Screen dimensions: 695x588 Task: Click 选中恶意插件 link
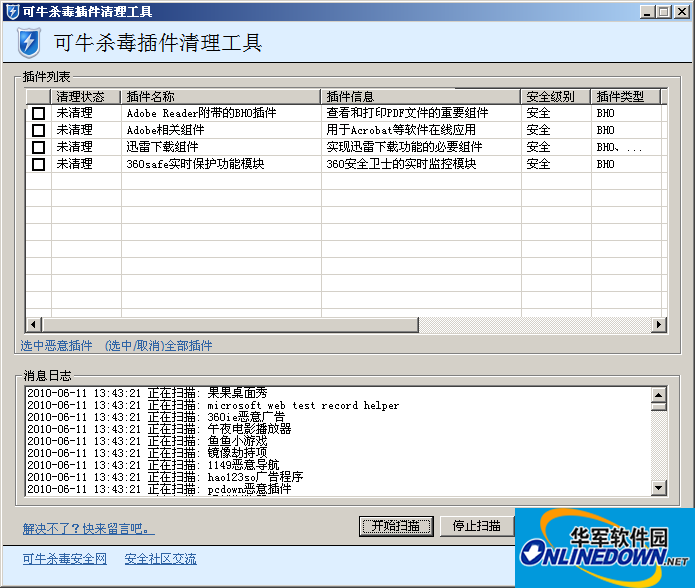[56, 346]
